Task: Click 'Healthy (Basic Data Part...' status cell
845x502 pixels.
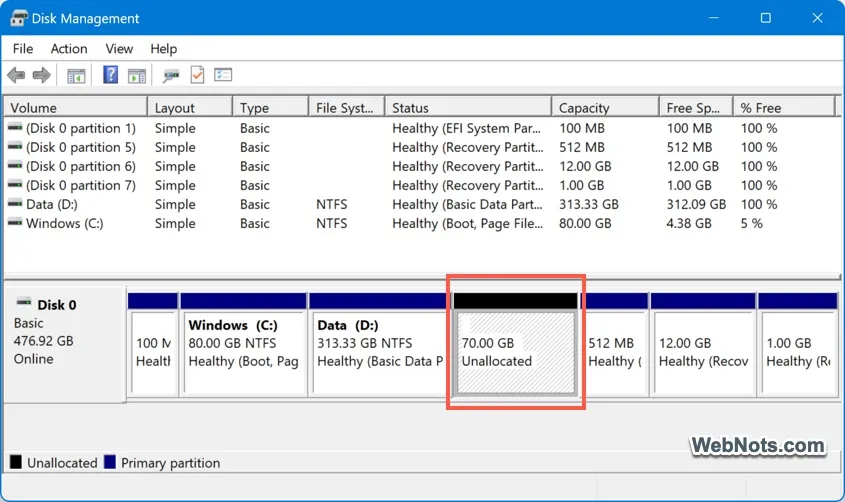Action: (x=467, y=204)
